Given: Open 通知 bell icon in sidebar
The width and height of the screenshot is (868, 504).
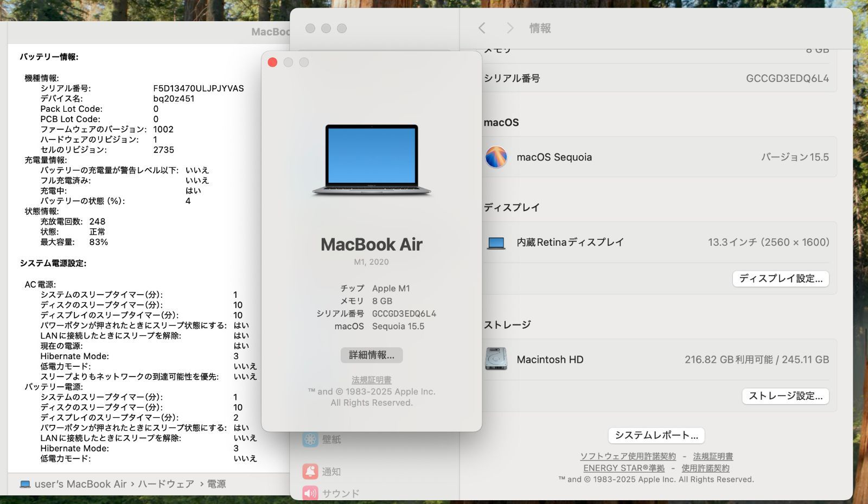Looking at the screenshot, I should coord(310,471).
